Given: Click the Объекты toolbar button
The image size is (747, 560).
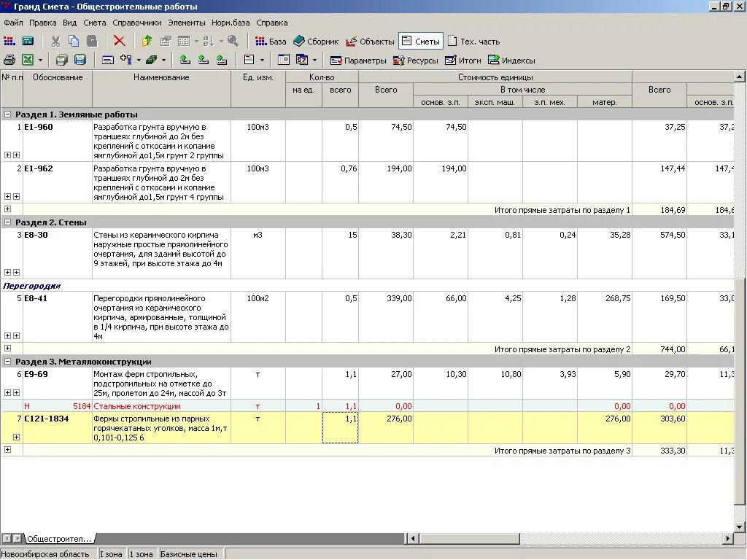Looking at the screenshot, I should [x=370, y=42].
